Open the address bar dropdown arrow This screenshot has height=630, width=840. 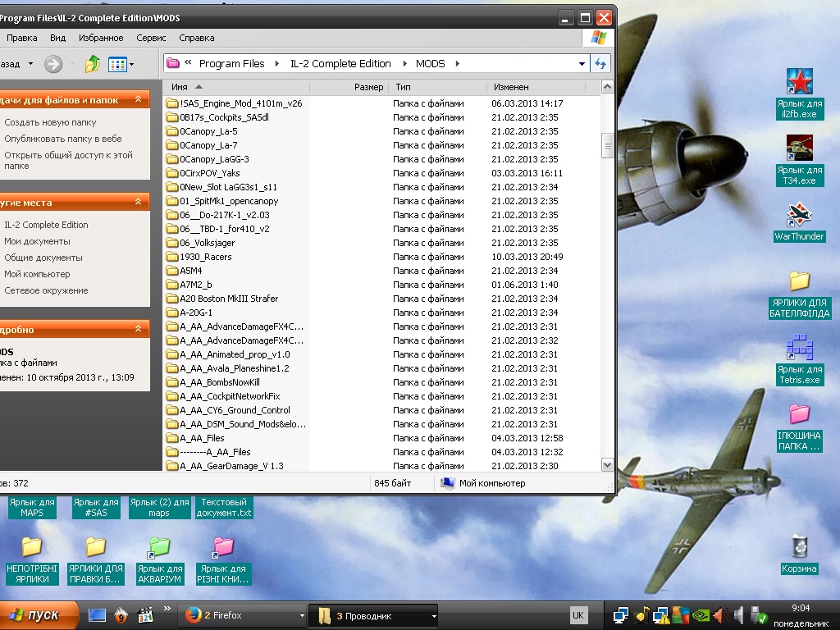(582, 64)
